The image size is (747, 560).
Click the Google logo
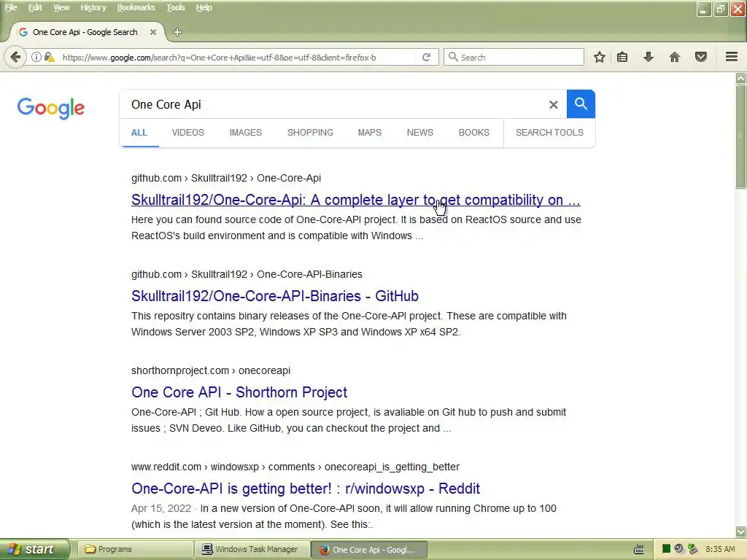[x=51, y=109]
